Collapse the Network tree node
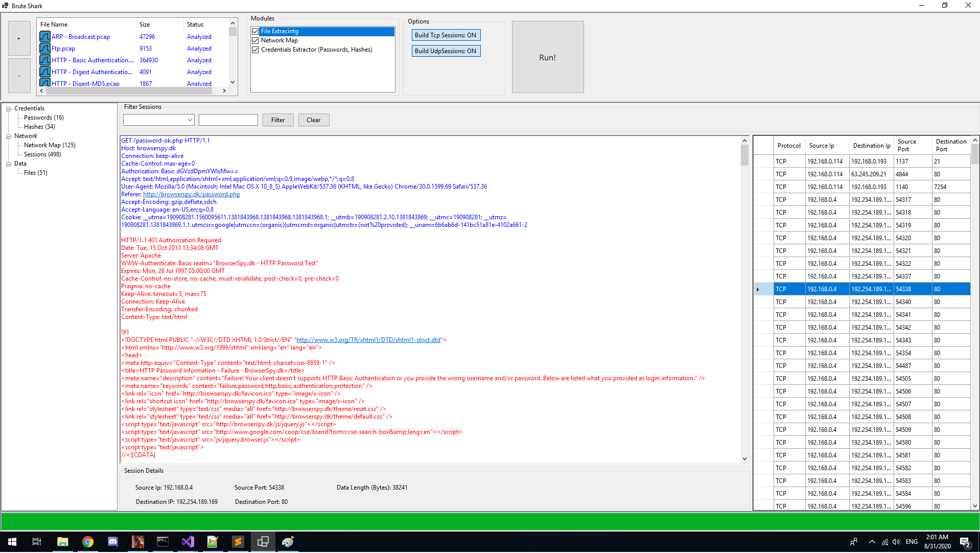Viewport: 980px width, 553px height. coord(9,136)
